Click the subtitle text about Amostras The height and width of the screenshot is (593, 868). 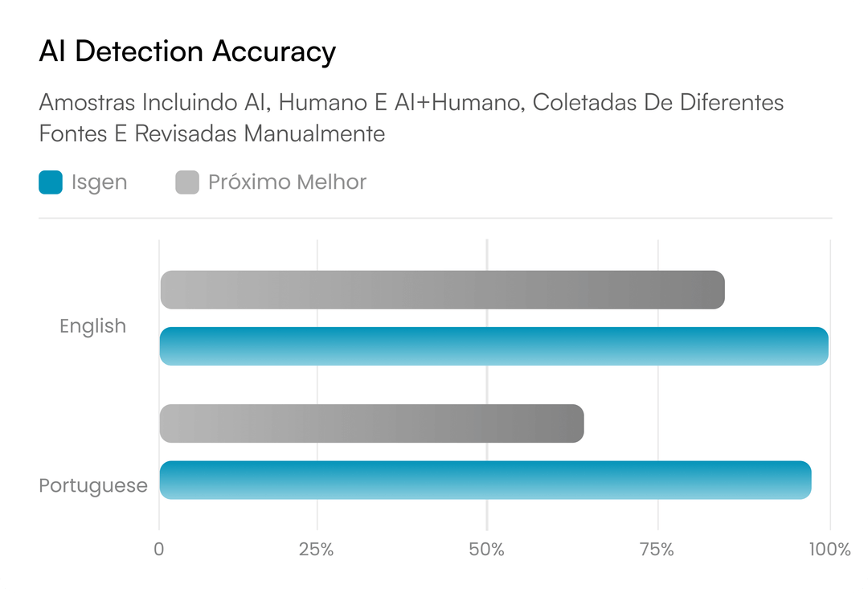(411, 117)
